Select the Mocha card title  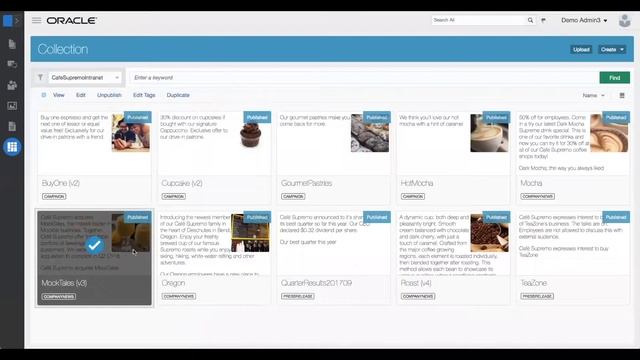click(531, 183)
